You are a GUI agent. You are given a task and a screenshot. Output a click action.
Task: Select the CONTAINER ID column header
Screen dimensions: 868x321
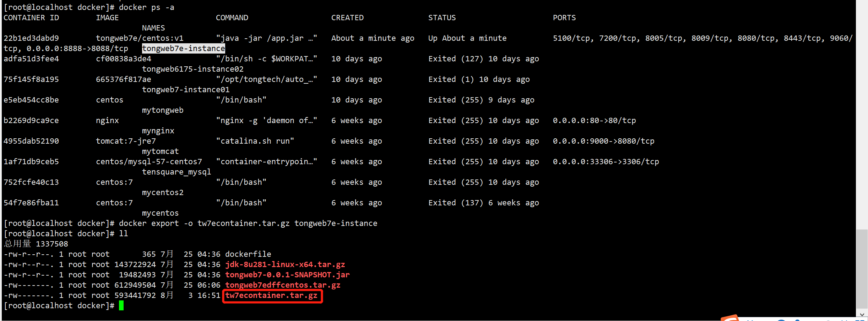(31, 17)
